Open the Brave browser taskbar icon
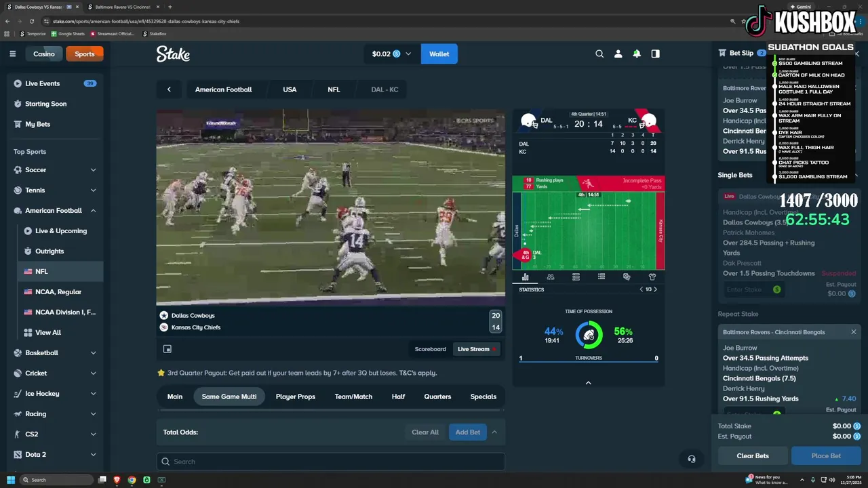Image resolution: width=868 pixels, height=488 pixels. click(x=117, y=480)
